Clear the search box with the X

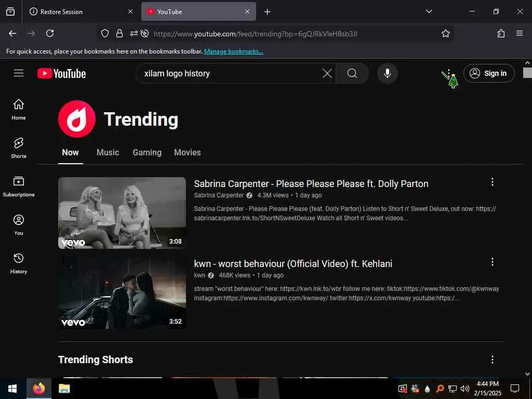(x=327, y=73)
